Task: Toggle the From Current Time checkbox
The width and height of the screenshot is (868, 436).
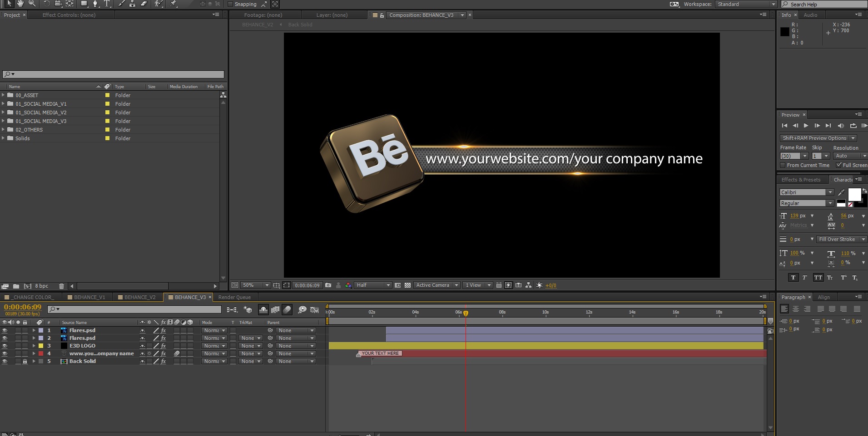Action: (x=783, y=165)
